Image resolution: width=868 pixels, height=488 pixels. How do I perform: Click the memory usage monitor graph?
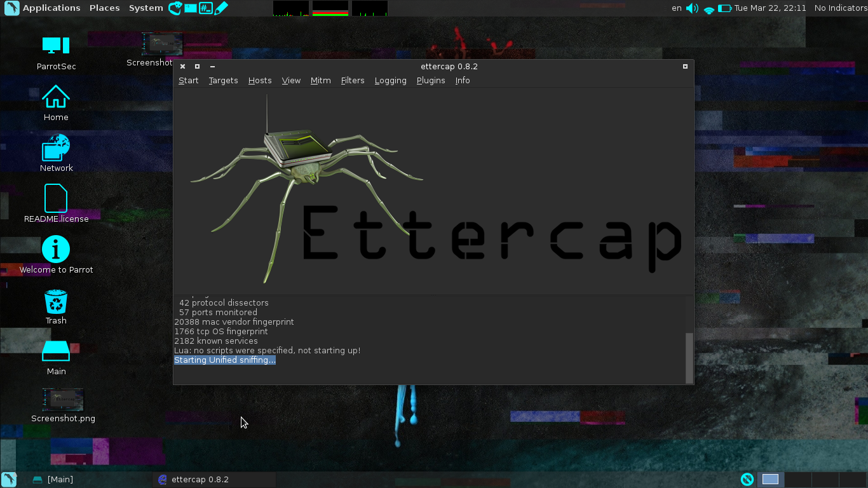pos(330,8)
